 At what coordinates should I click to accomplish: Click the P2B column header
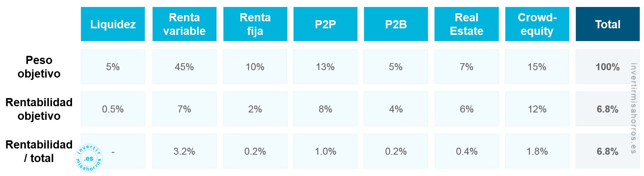click(x=396, y=24)
